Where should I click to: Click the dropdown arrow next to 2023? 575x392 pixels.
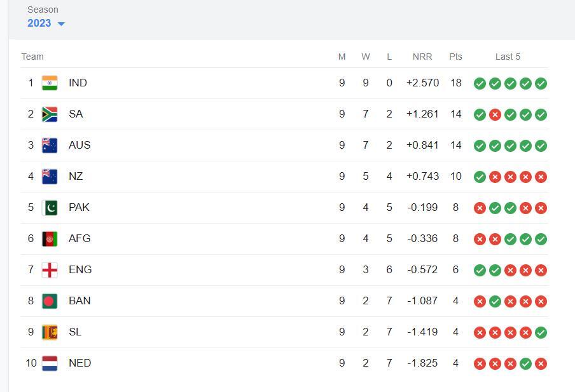pyautogui.click(x=61, y=24)
